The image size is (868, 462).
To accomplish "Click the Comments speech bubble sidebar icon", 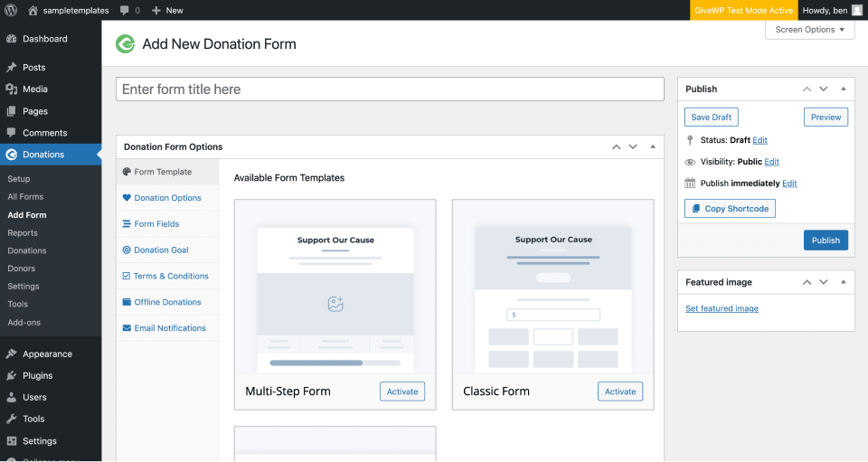I will point(11,133).
